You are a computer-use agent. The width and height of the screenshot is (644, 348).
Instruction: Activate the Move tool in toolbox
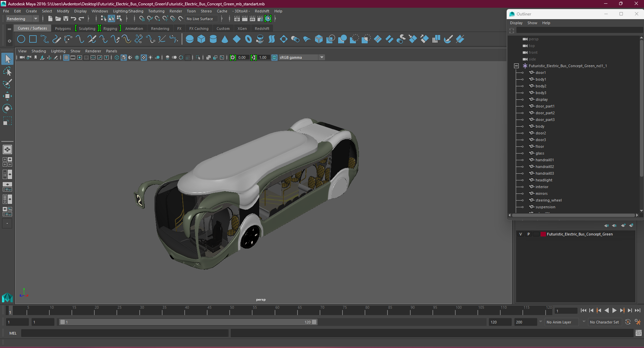[7, 96]
